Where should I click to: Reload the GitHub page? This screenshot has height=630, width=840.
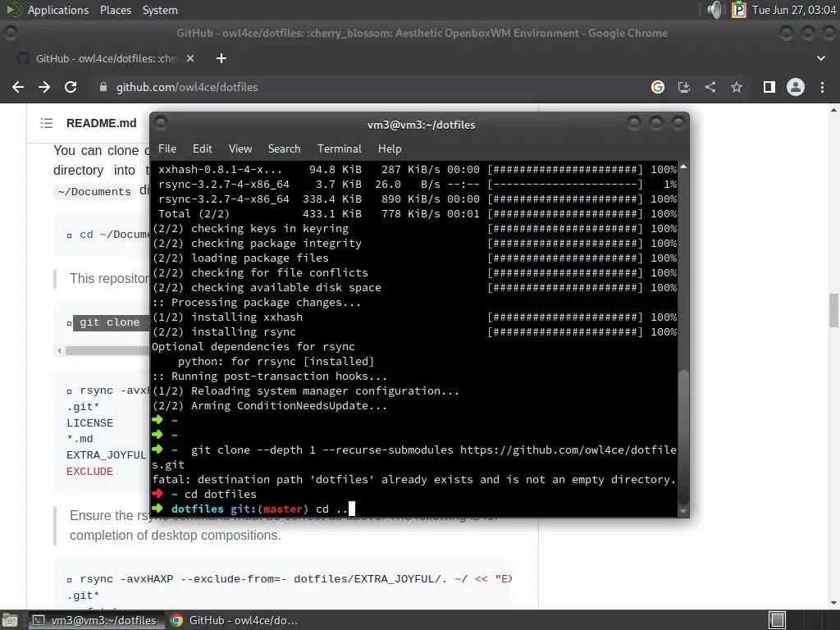[71, 87]
